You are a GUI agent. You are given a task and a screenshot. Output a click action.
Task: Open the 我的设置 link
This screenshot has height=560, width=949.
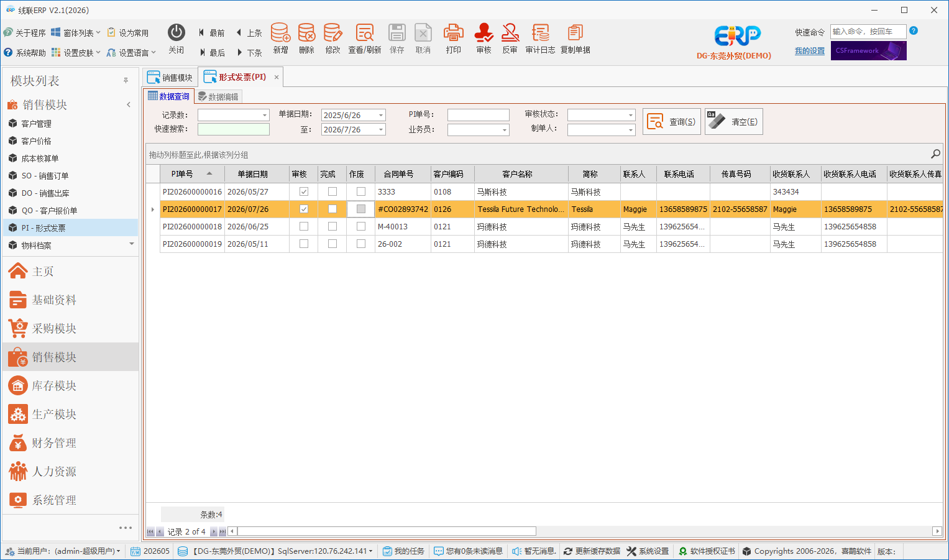point(810,51)
